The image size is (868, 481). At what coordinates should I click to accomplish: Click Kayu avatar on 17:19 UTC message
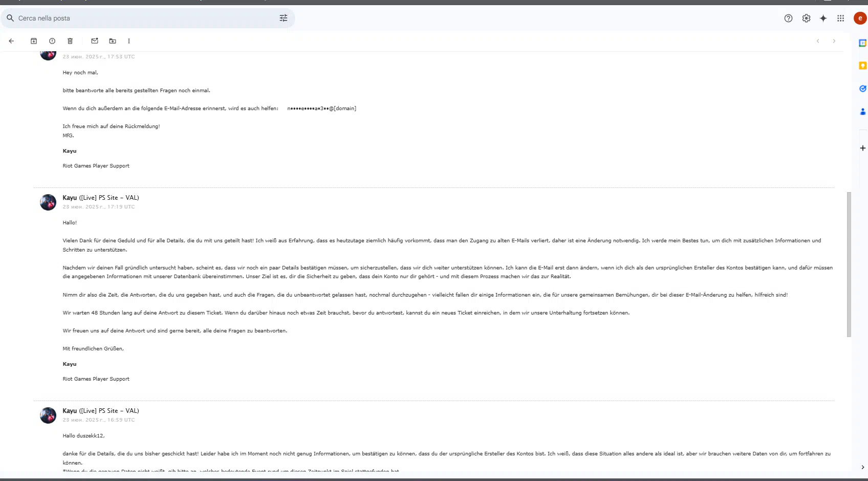click(48, 202)
